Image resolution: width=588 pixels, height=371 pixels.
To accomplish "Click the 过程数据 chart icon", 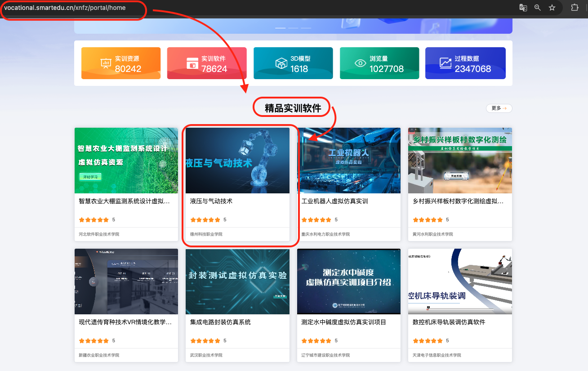I will (x=445, y=63).
